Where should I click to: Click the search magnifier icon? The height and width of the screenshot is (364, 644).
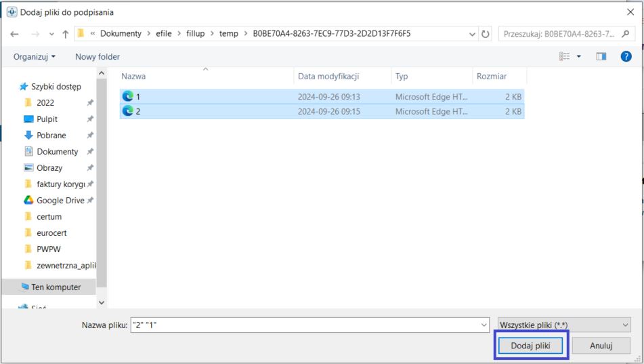626,34
